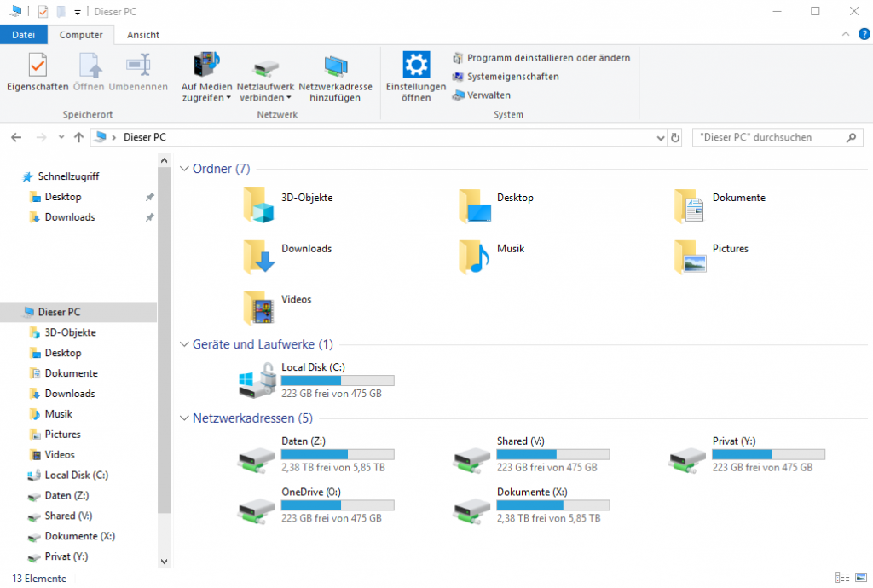Click the address bar path Dieser PC
This screenshot has width=873, height=588.
pyautogui.click(x=145, y=137)
